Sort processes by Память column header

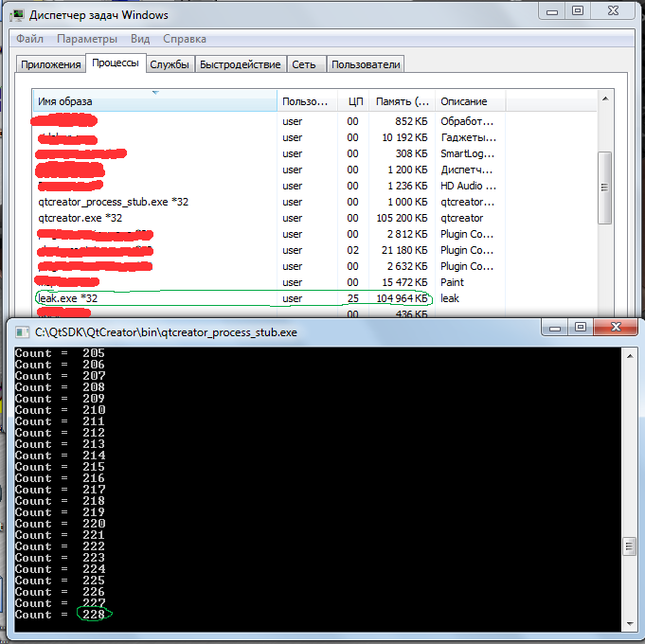click(400, 101)
